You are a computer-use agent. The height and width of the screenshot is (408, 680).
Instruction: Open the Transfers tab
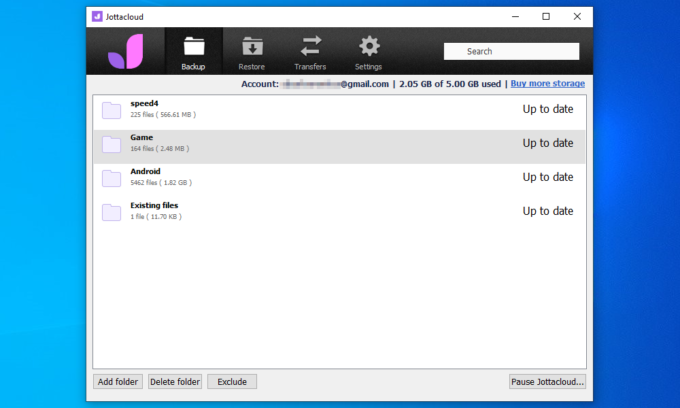click(310, 52)
